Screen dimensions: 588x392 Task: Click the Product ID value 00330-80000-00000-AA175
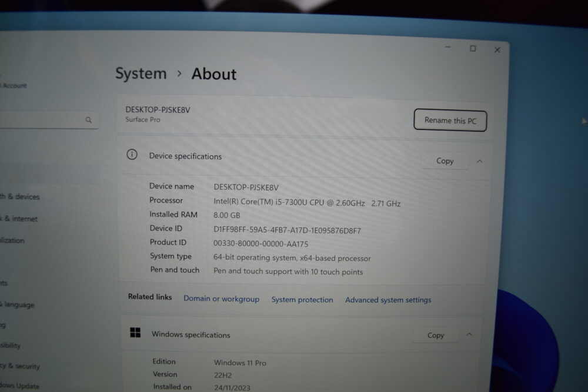click(261, 243)
